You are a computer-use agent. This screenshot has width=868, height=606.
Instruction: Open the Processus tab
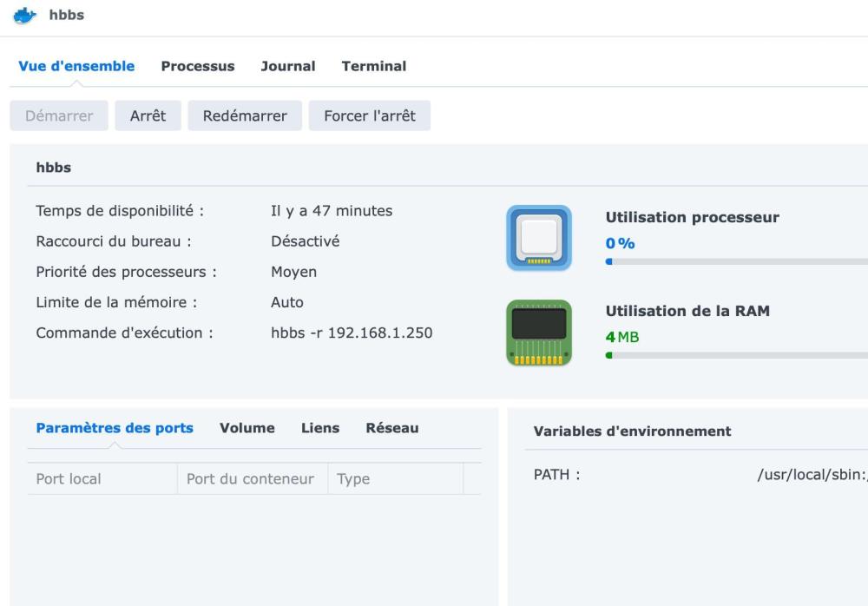coord(198,66)
